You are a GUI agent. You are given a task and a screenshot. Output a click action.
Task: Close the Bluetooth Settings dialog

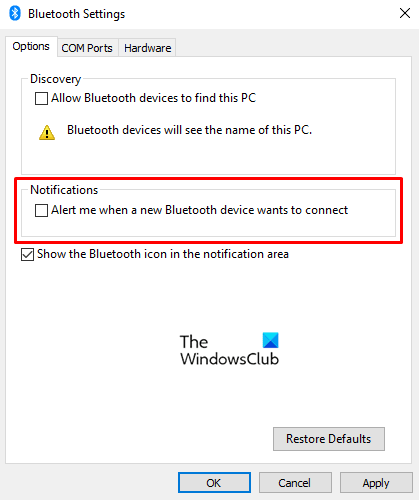click(x=405, y=13)
